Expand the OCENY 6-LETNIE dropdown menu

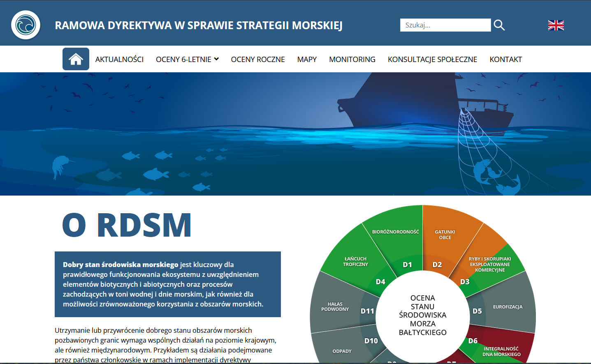pyautogui.click(x=187, y=59)
